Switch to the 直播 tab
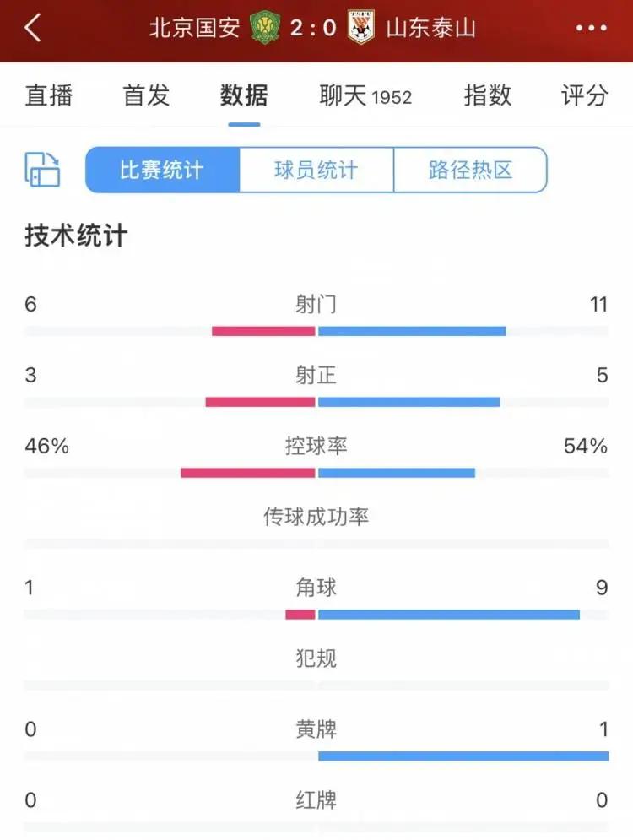The image size is (633, 840). click(48, 95)
